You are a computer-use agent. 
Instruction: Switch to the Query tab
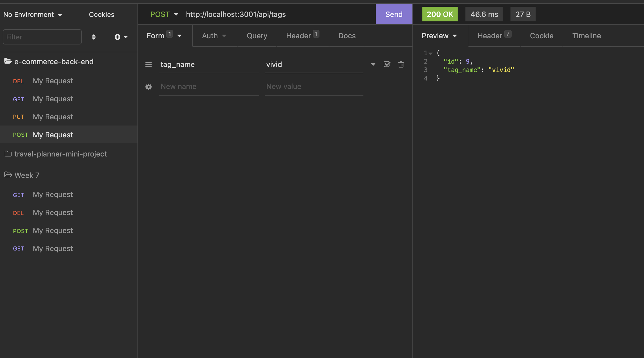[x=257, y=36]
